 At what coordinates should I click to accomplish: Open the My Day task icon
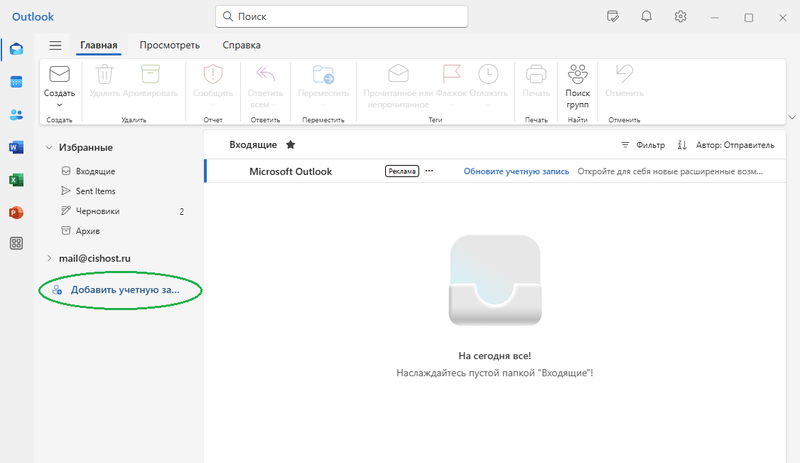(613, 17)
